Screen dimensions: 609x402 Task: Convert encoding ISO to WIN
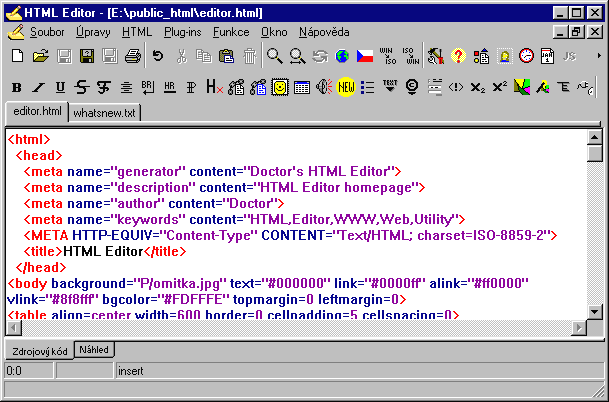pos(411,56)
